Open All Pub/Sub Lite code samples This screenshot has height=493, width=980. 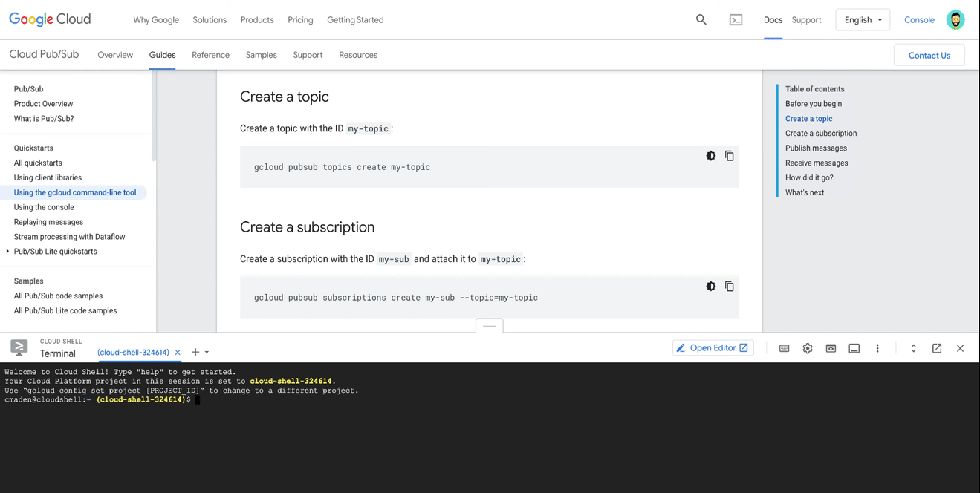(x=65, y=311)
